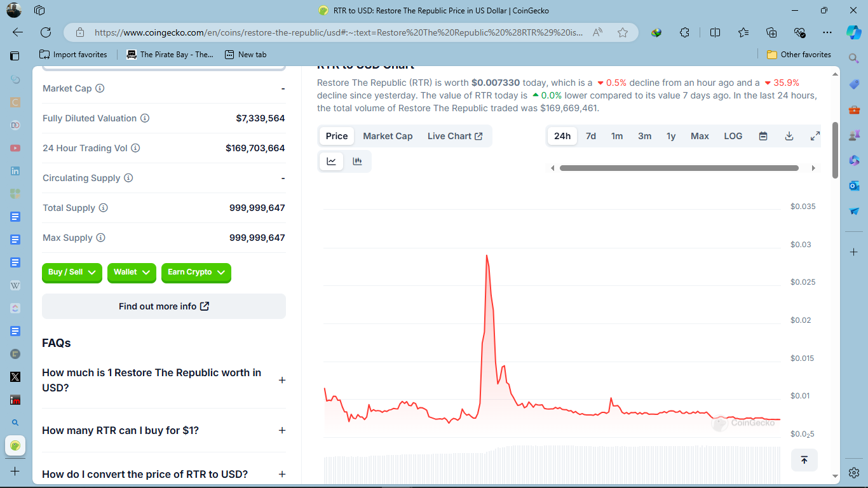Open the Wallet dropdown
The width and height of the screenshot is (868, 488).
click(x=132, y=272)
